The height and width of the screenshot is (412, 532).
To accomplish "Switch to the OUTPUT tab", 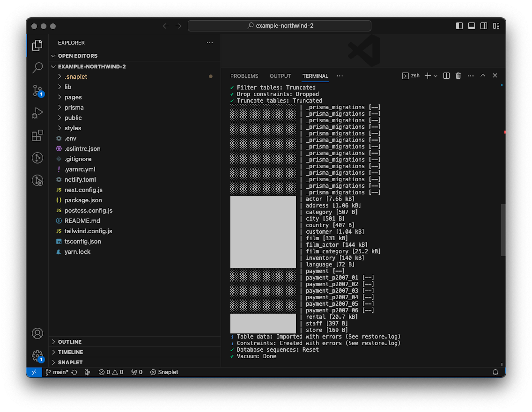I will pos(280,76).
